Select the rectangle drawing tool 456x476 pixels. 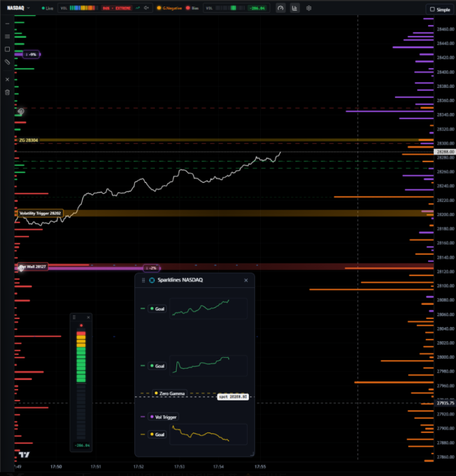(8, 49)
